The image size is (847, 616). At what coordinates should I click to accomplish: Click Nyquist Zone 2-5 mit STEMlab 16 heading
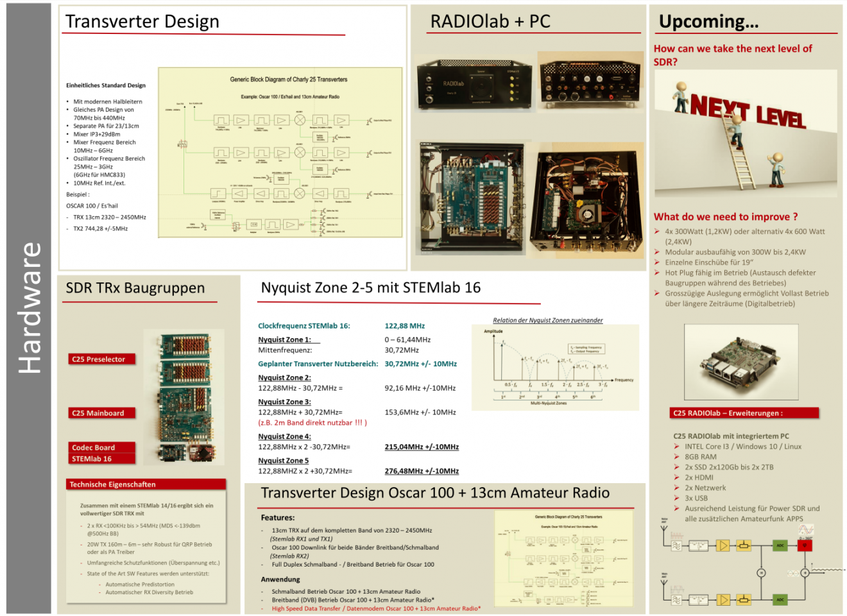(371, 287)
